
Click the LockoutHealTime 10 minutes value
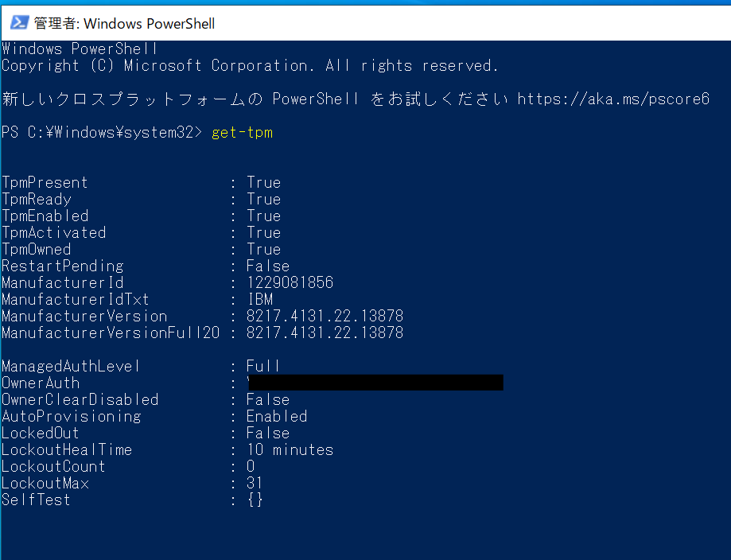coord(290,450)
